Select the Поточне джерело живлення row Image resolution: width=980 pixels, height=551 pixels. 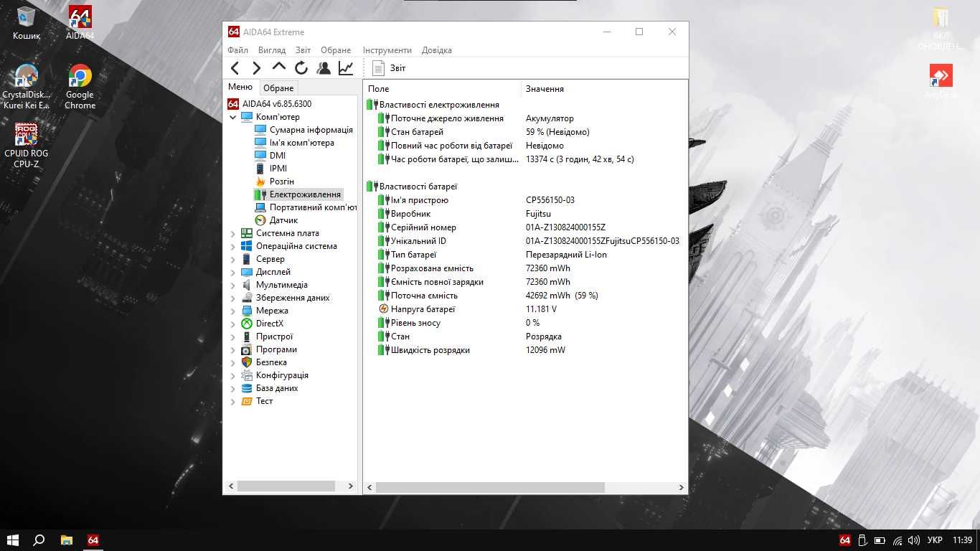point(525,118)
